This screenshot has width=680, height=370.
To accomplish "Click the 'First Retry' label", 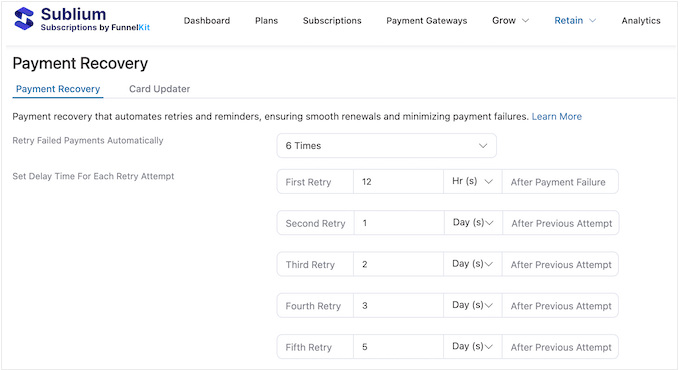I will [308, 182].
